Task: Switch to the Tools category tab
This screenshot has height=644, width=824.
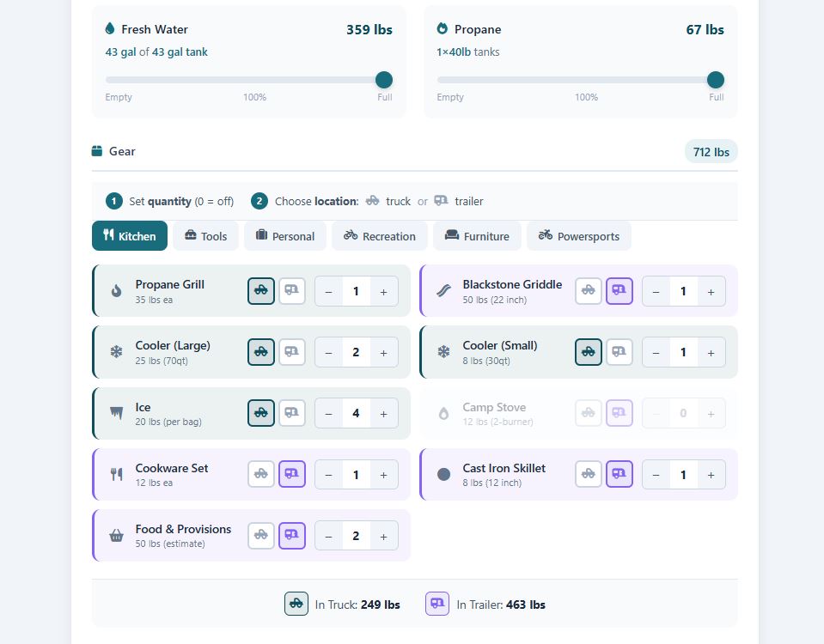Action: coord(205,235)
